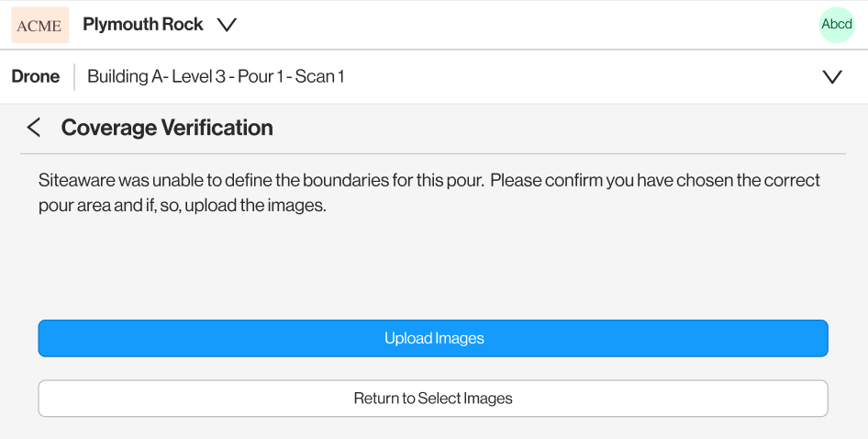Click Return to Select Images
This screenshot has height=439, width=868.
coord(433,399)
